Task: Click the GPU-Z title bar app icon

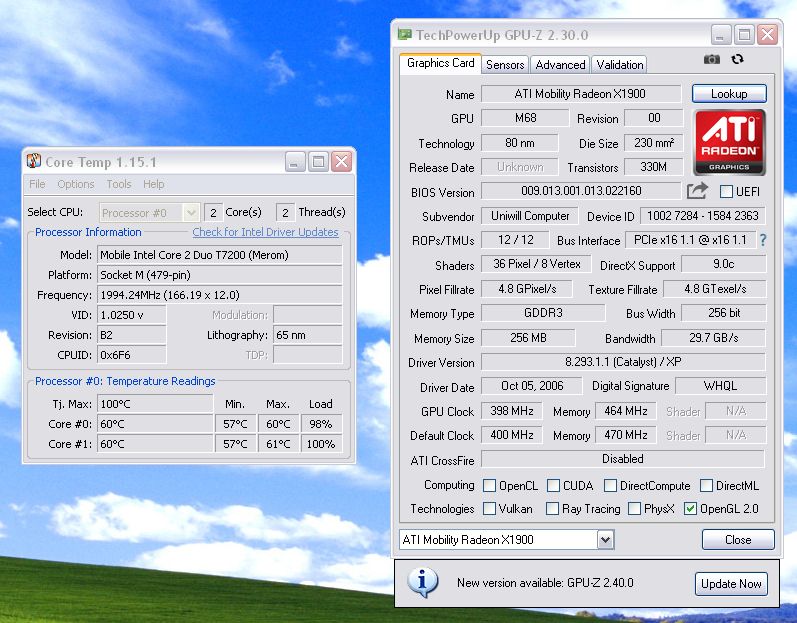Action: click(x=404, y=35)
